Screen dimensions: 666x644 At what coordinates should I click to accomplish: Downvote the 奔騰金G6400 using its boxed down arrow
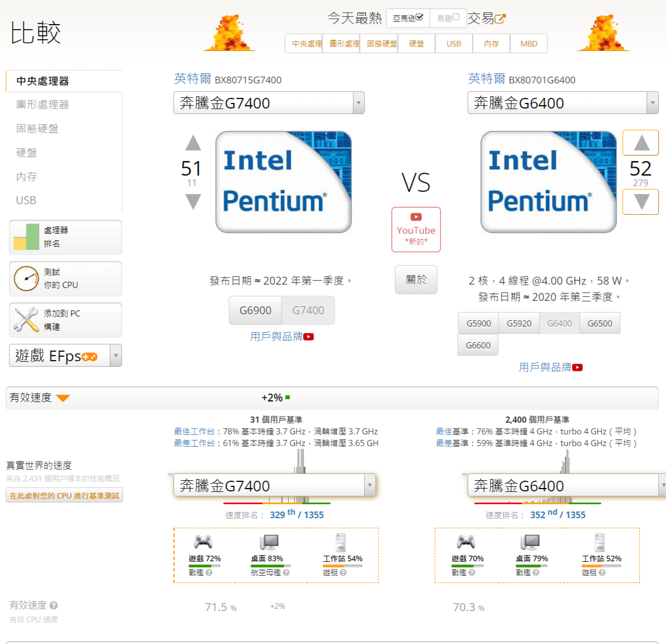click(640, 202)
